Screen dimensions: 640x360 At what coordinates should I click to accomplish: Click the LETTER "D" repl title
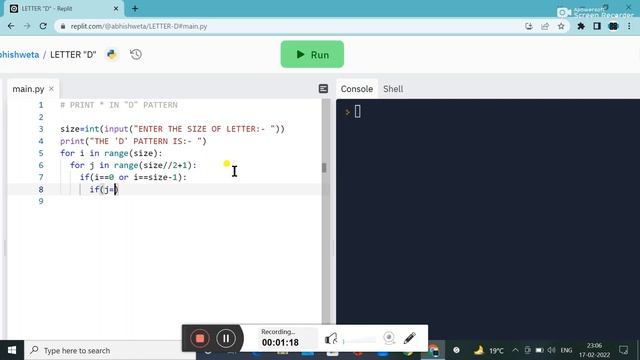(73, 55)
